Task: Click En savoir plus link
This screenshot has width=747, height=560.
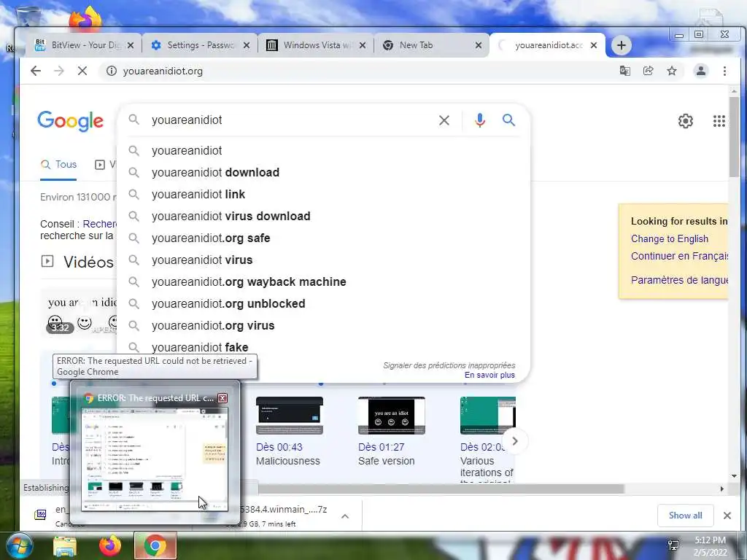Action: tap(489, 376)
